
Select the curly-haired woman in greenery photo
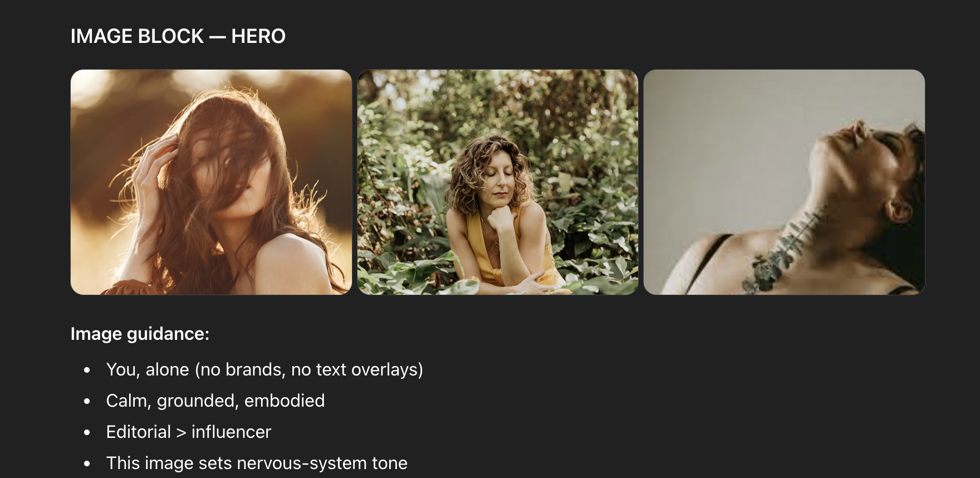click(498, 182)
